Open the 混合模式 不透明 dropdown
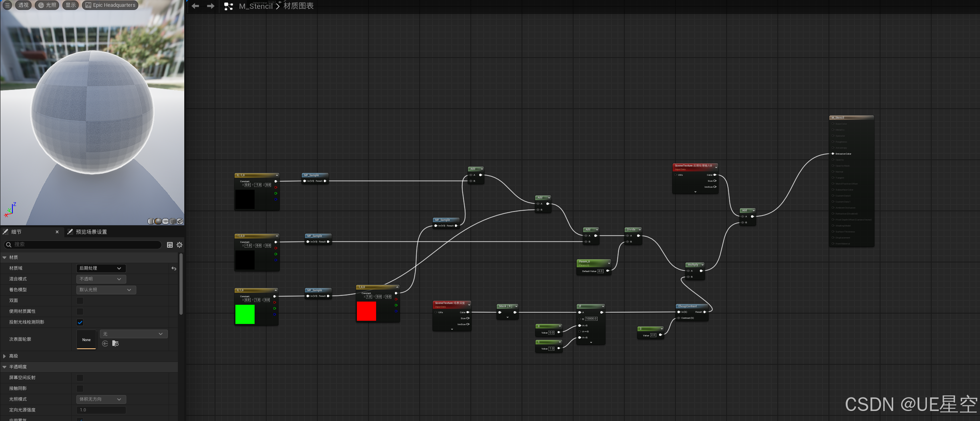The height and width of the screenshot is (421, 980). (101, 279)
